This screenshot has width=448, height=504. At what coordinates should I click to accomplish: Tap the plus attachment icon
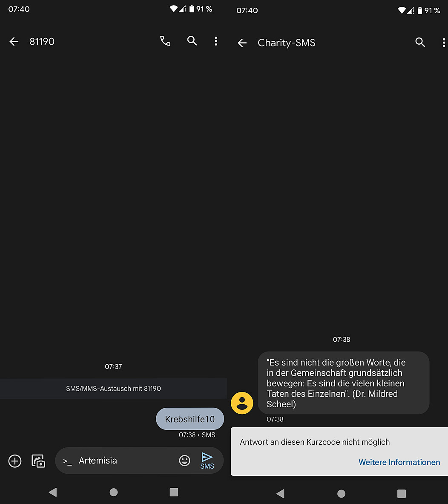[x=15, y=461]
